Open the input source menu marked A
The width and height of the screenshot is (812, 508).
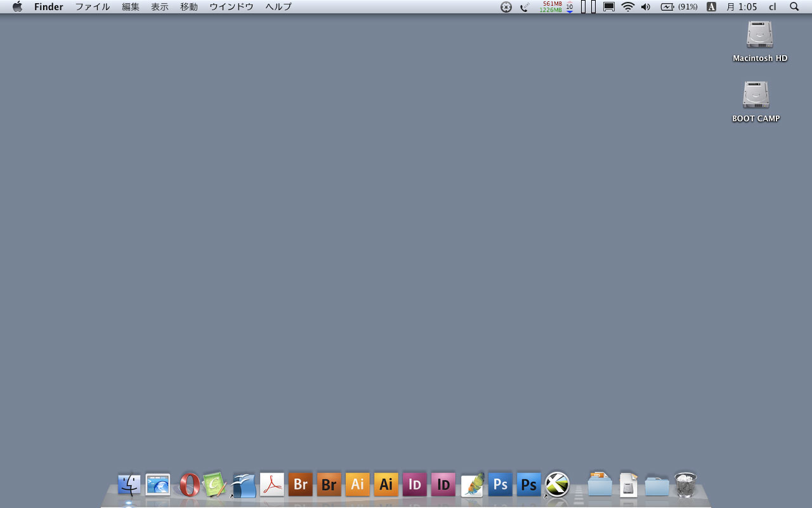[x=711, y=7]
